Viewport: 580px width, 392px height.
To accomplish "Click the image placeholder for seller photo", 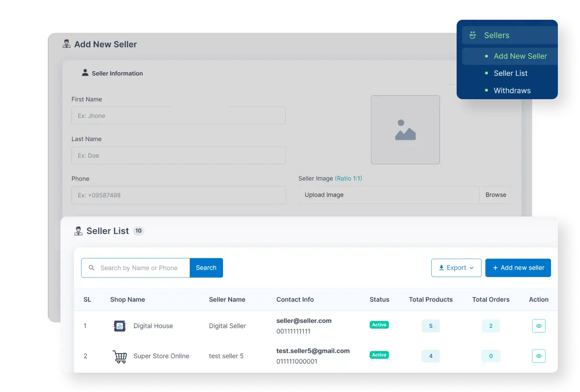I will (405, 130).
